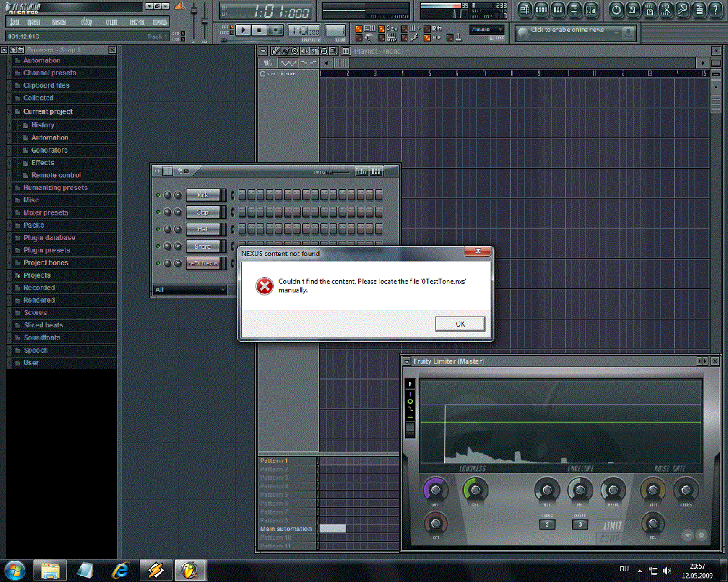Open the Обзор menu in main menu bar
The image size is (728, 582).
pos(87,22)
